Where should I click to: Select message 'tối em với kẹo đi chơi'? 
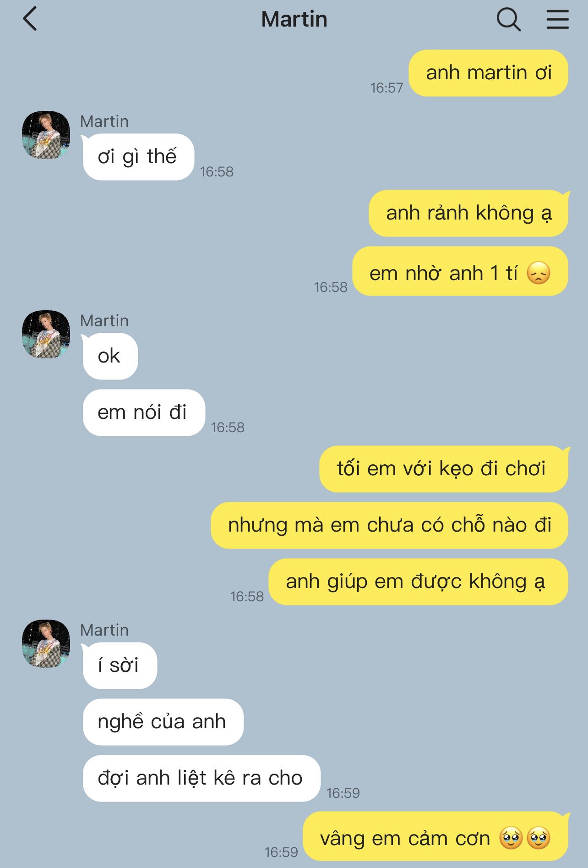pos(444,469)
